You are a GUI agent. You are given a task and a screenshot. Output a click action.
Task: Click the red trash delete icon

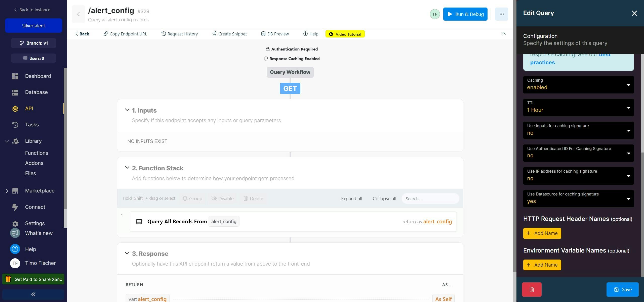pos(532,289)
